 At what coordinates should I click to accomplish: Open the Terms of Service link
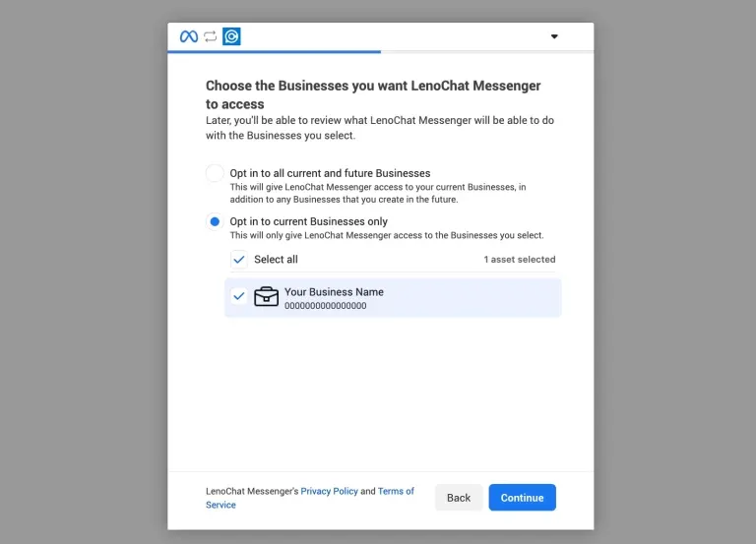396,491
